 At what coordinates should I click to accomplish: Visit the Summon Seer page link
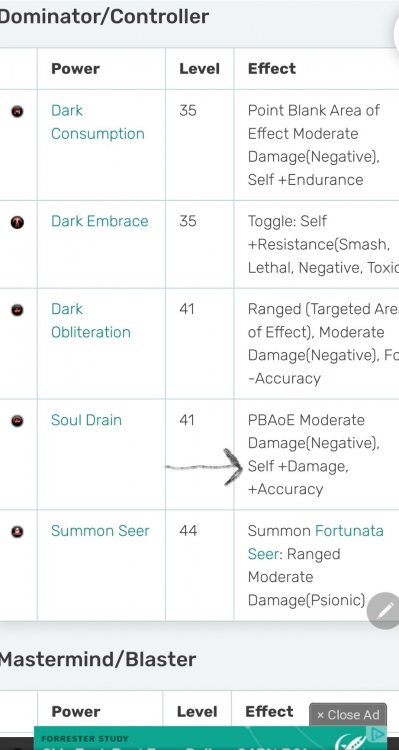tap(100, 531)
